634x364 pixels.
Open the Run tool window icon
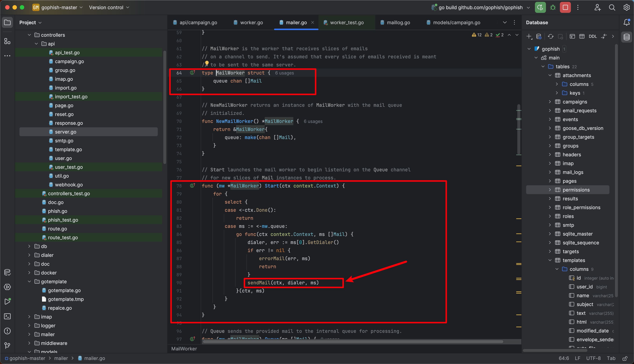pos(7,301)
